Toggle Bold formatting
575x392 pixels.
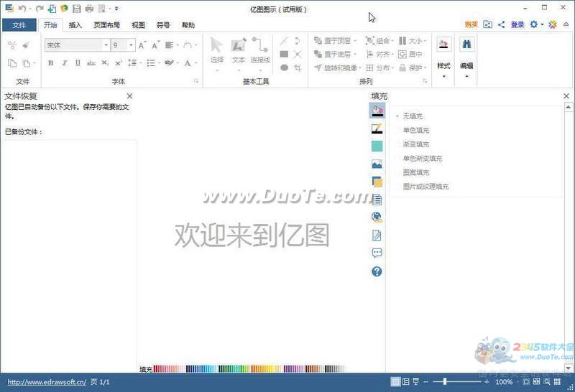point(50,63)
